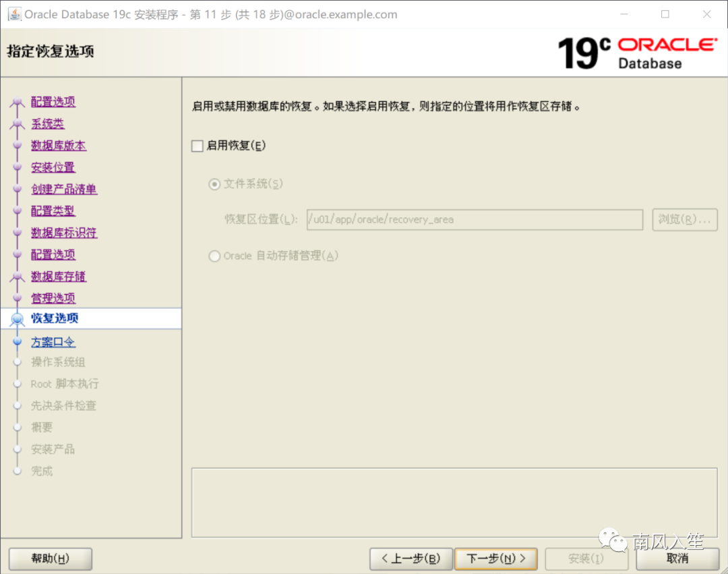Click the step node beside 数据库版本
Viewport: 728px width, 574px height.
point(17,145)
